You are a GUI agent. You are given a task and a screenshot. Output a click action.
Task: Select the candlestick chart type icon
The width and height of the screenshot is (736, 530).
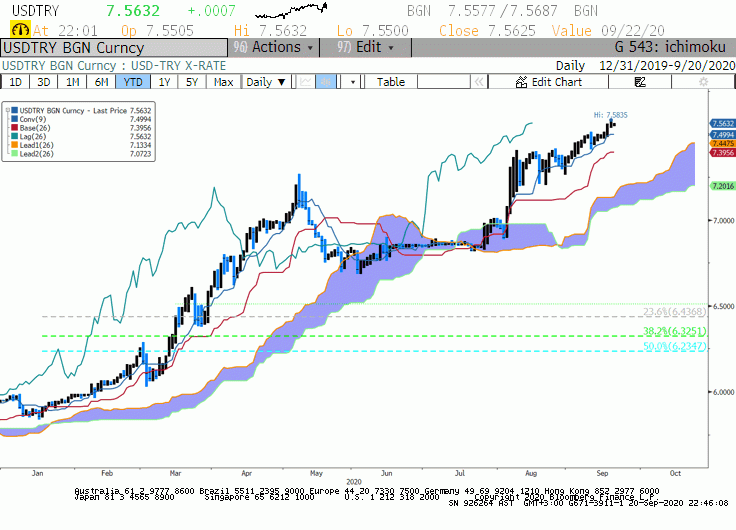tap(325, 82)
